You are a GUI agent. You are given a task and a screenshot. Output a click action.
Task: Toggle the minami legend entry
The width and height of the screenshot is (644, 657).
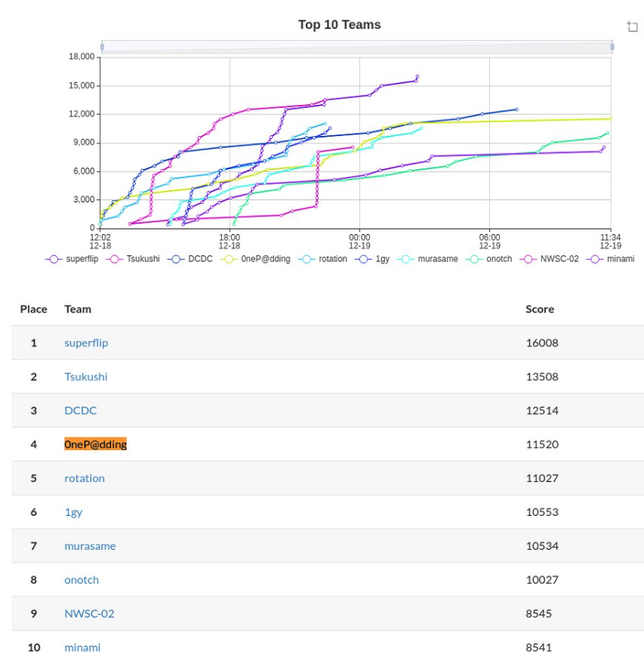click(x=611, y=259)
